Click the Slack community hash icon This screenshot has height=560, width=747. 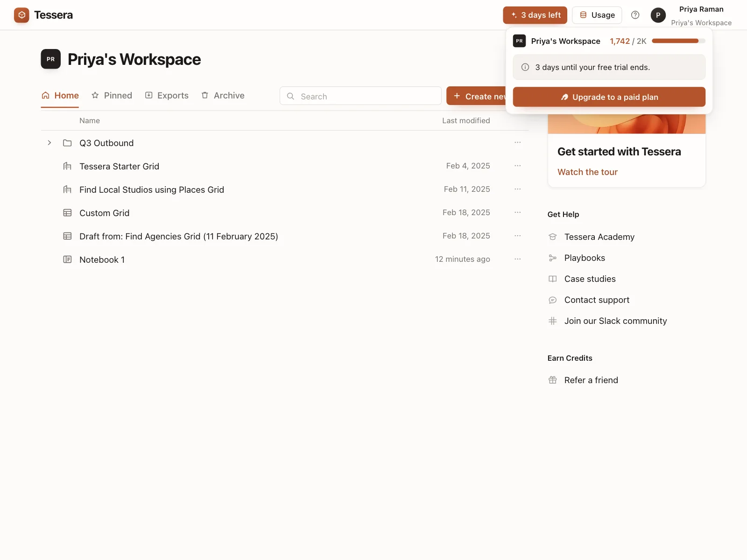553,321
